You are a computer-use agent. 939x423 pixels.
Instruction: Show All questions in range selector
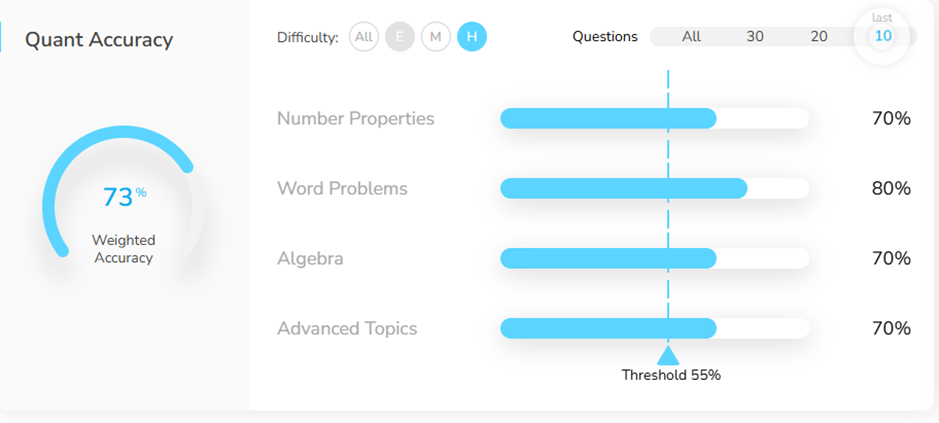[691, 37]
